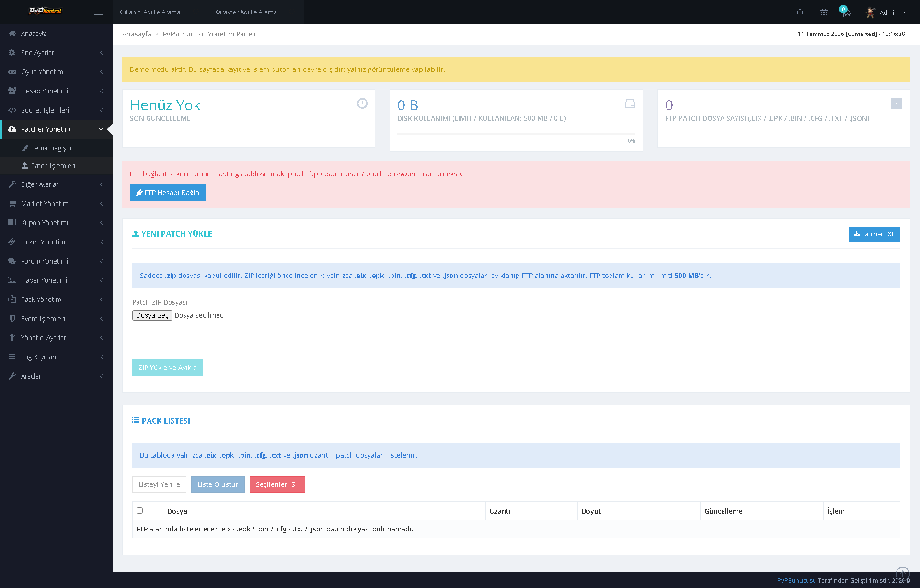Open the messages envelope icon
920x588 pixels.
(x=847, y=13)
